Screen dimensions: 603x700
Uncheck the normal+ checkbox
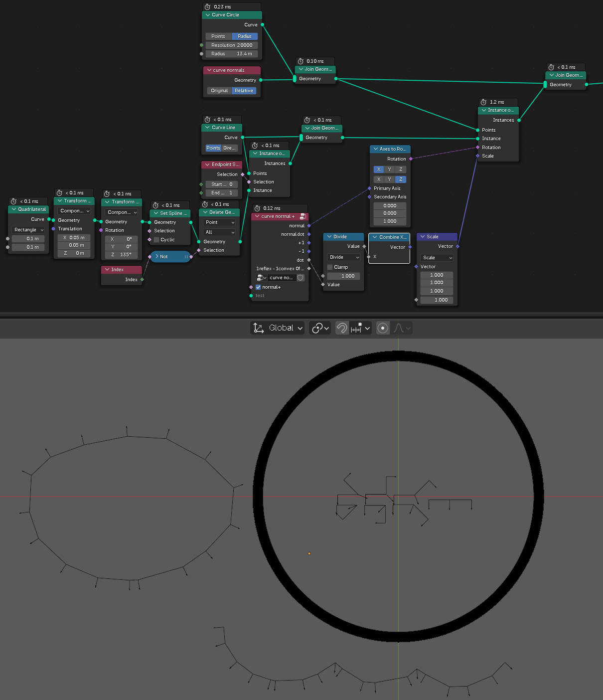[258, 287]
